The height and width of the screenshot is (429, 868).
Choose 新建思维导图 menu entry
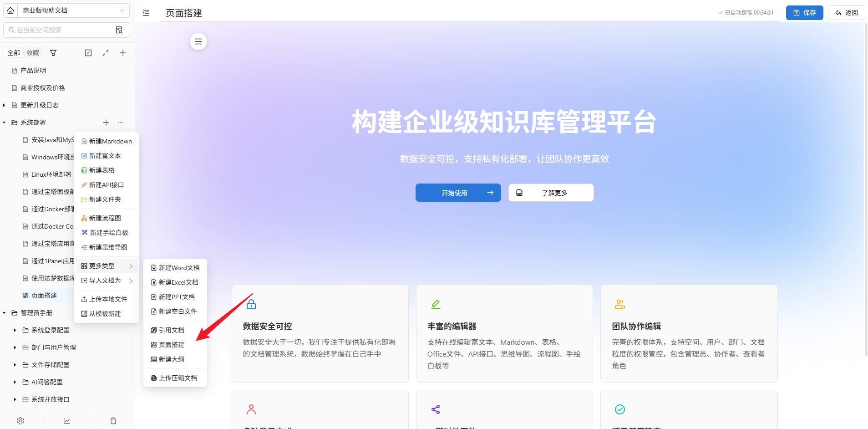(x=107, y=247)
